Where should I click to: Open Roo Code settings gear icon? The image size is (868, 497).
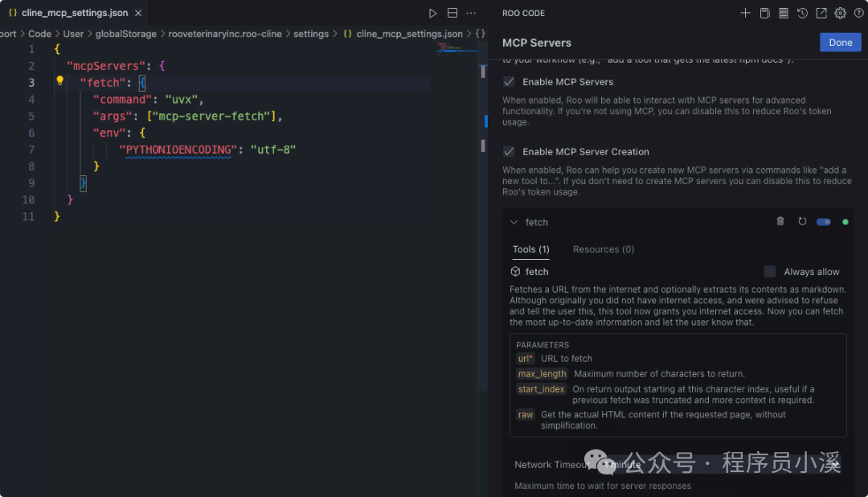coord(841,13)
